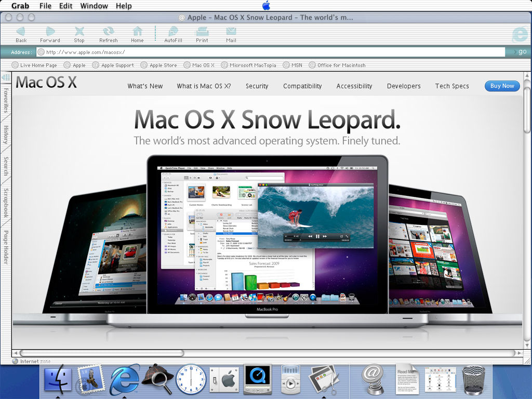Open the Window menu
This screenshot has height=399, width=532.
(x=94, y=6)
